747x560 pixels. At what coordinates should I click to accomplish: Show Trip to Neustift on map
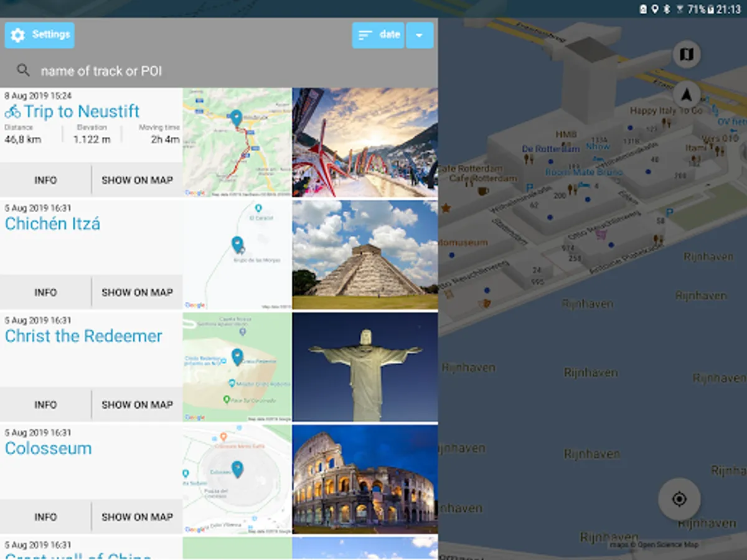[x=137, y=180]
